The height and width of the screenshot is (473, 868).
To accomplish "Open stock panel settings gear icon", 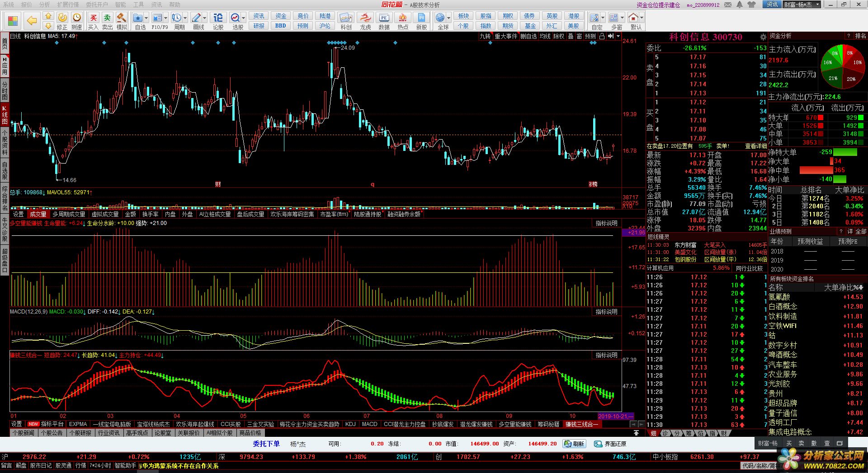I will pyautogui.click(x=763, y=37).
